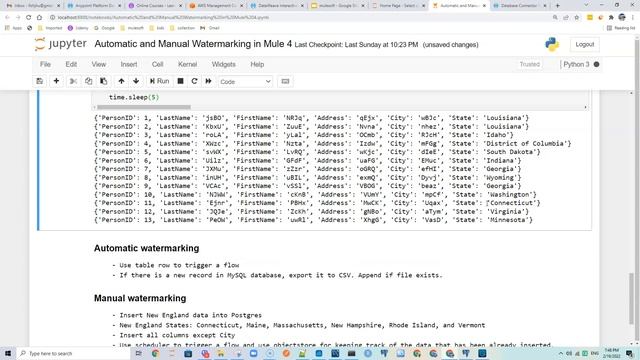The height and width of the screenshot is (360, 640).
Task: Open the command palette keyboard icon
Action: click(285, 81)
